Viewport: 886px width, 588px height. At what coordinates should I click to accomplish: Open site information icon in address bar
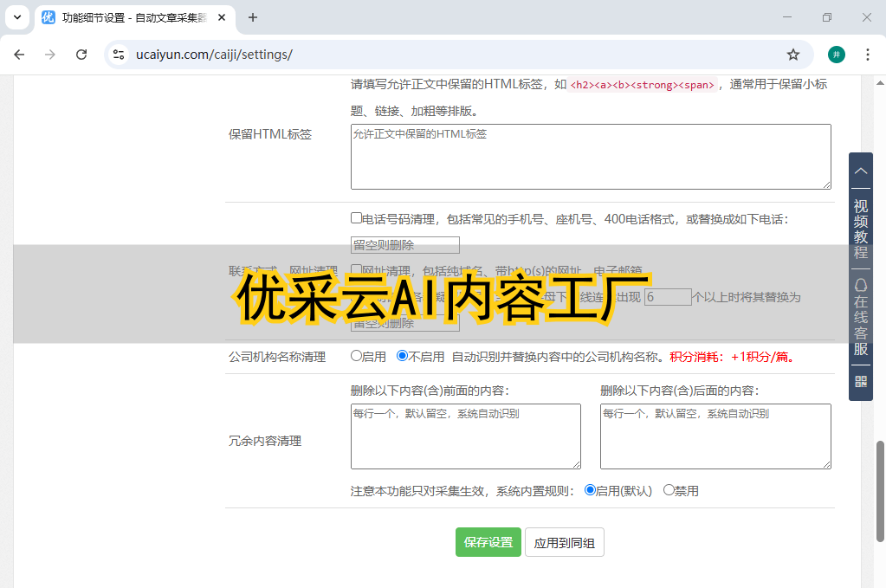pos(119,55)
